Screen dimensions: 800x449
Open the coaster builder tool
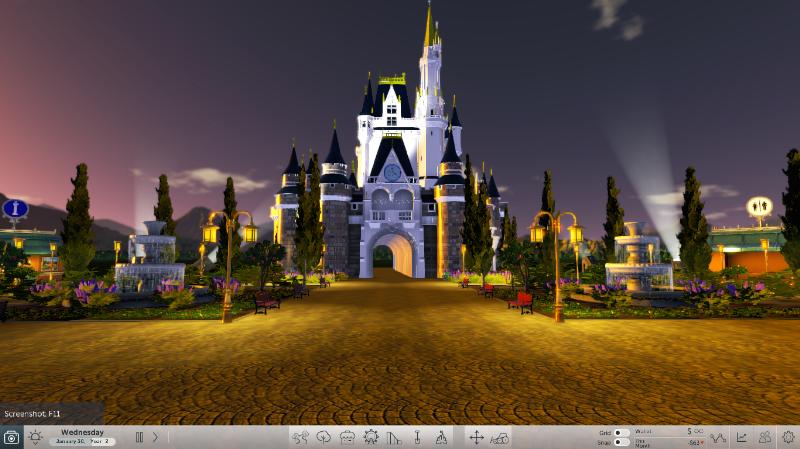[300, 437]
